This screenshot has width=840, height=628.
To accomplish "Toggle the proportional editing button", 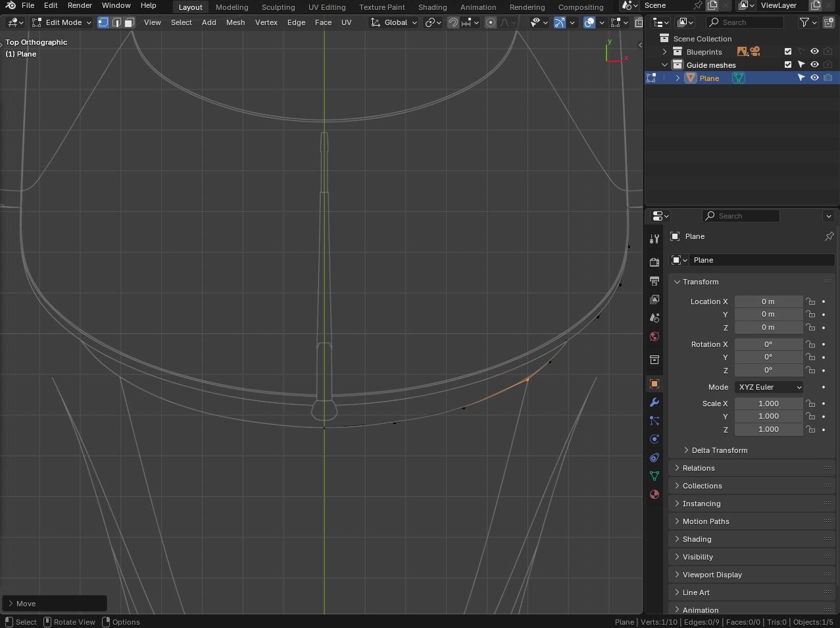I will (491, 22).
